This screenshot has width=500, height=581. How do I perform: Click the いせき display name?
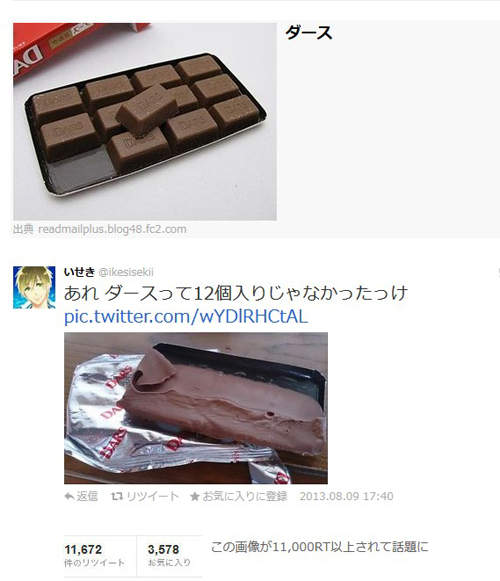[x=79, y=272]
